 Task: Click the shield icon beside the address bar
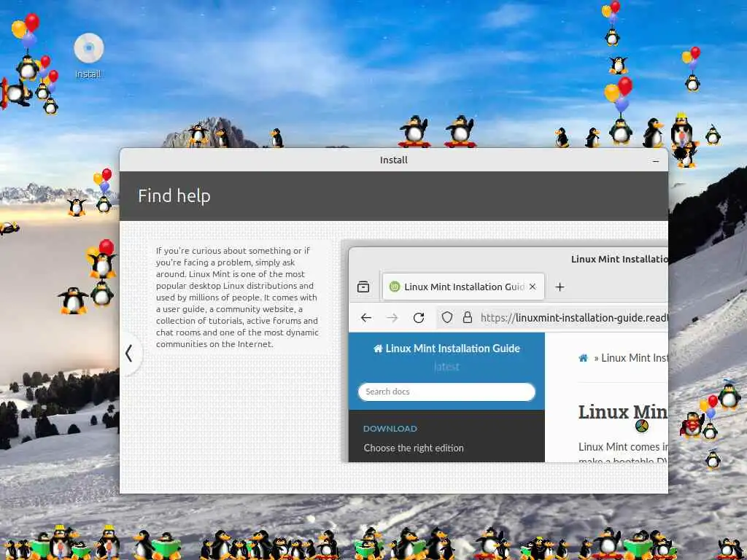tap(447, 317)
